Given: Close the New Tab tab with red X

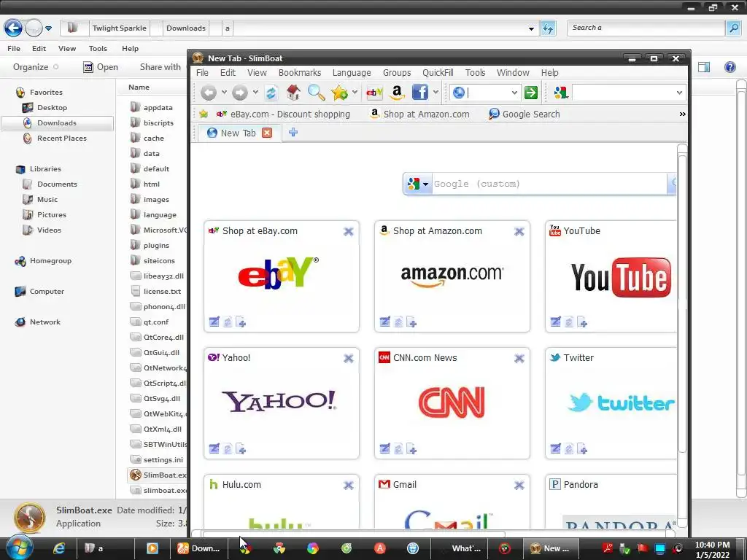Looking at the screenshot, I should pyautogui.click(x=267, y=133).
